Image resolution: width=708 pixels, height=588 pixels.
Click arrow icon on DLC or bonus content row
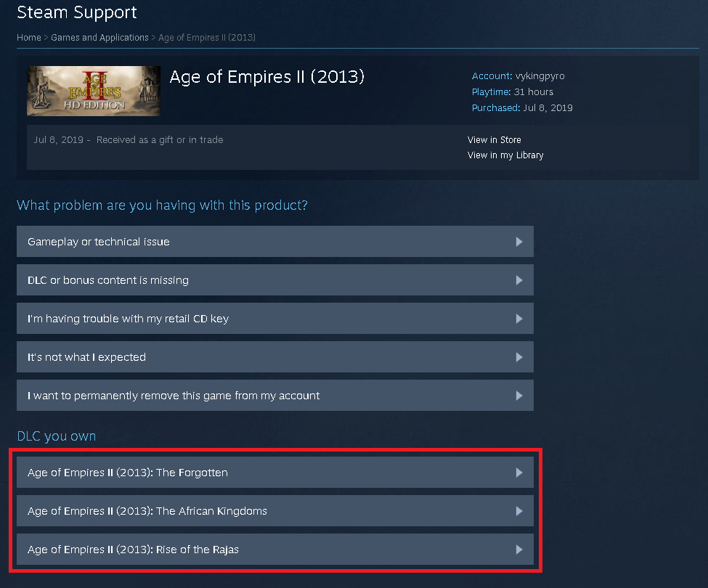point(519,280)
